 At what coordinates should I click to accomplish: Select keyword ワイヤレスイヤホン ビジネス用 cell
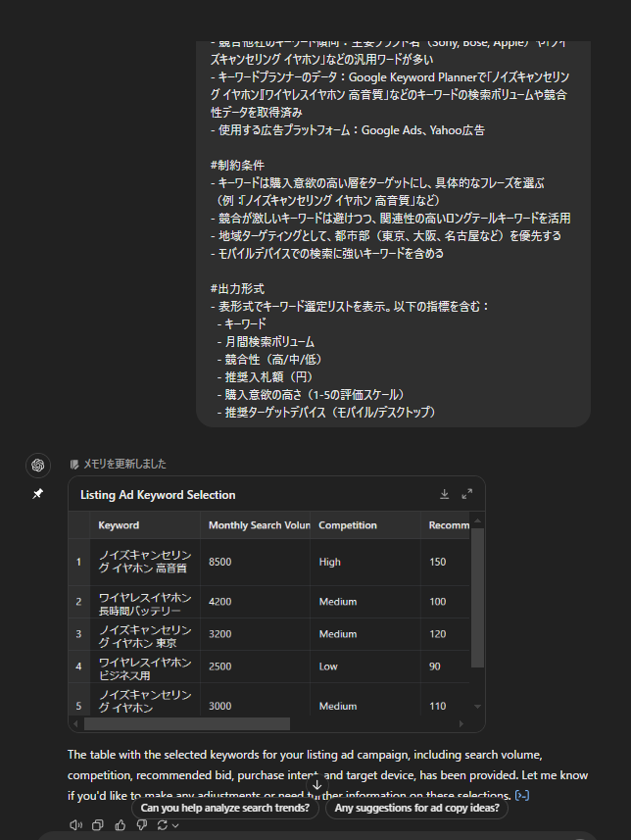point(145,667)
